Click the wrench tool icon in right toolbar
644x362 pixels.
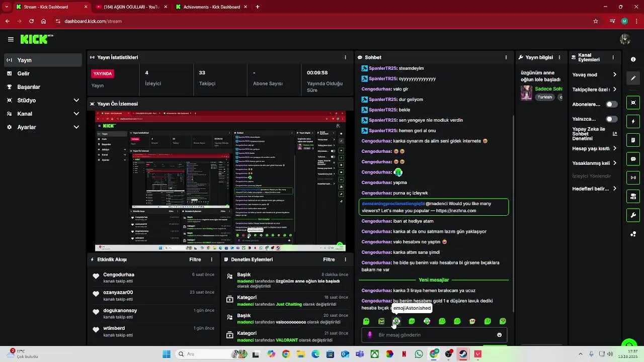[x=633, y=215]
